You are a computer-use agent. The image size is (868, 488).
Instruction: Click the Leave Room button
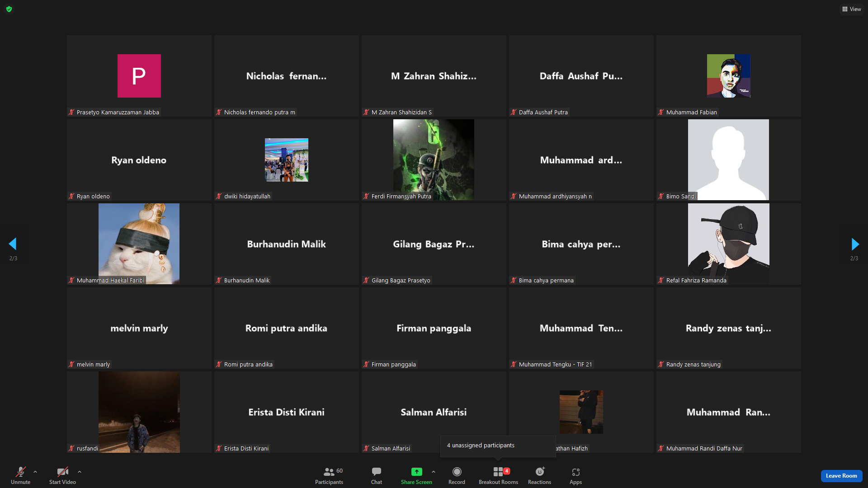(x=841, y=476)
